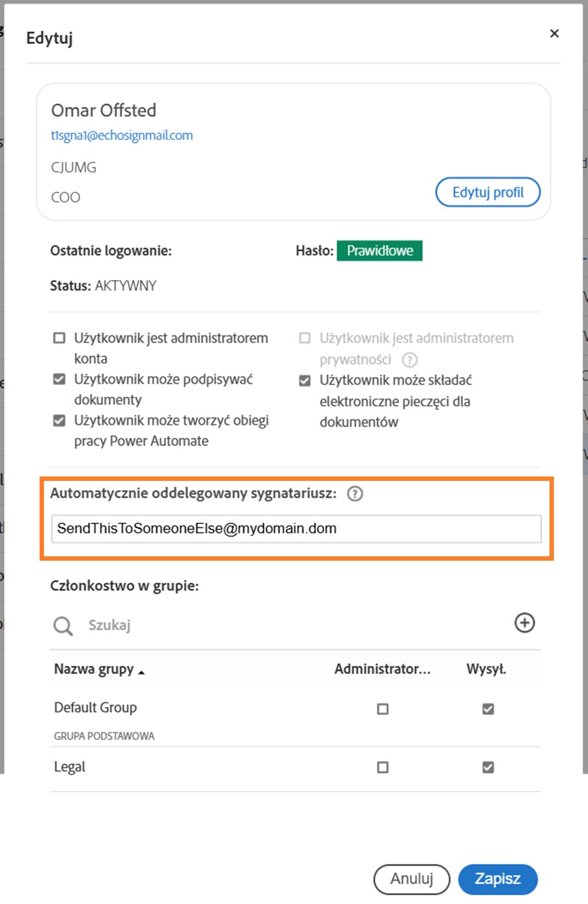Click Anuluj to cancel changes

pyautogui.click(x=411, y=879)
